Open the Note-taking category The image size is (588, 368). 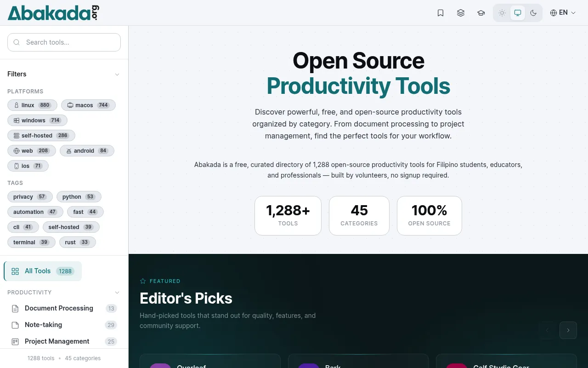pos(64,325)
